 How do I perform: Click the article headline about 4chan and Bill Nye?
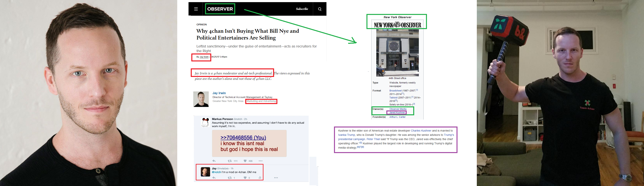coord(248,34)
